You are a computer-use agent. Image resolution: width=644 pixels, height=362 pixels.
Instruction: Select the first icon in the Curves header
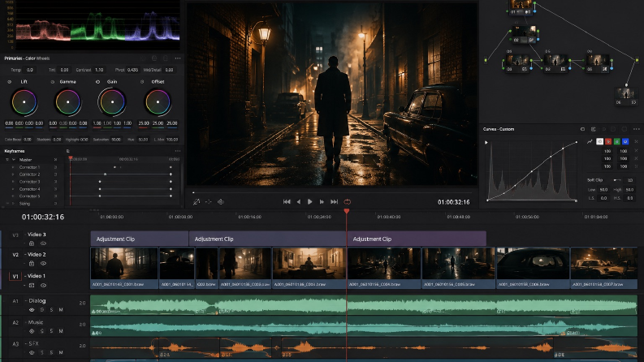582,129
